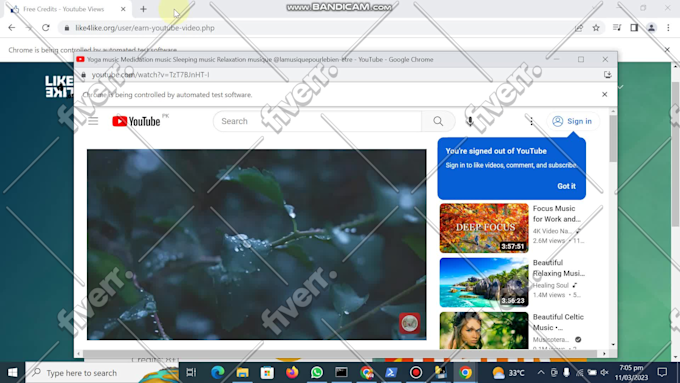
Task: Open Beautiful Celtic Music video title
Action: [558, 322]
